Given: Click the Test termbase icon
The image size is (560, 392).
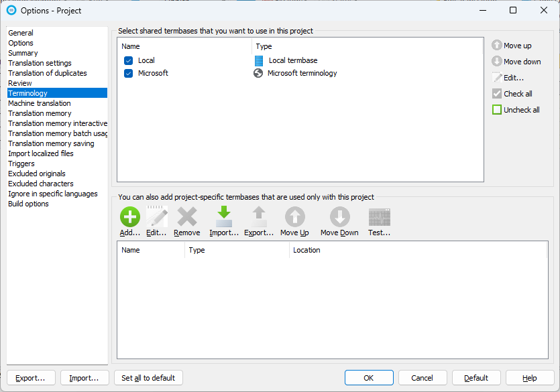Looking at the screenshot, I should [380, 217].
